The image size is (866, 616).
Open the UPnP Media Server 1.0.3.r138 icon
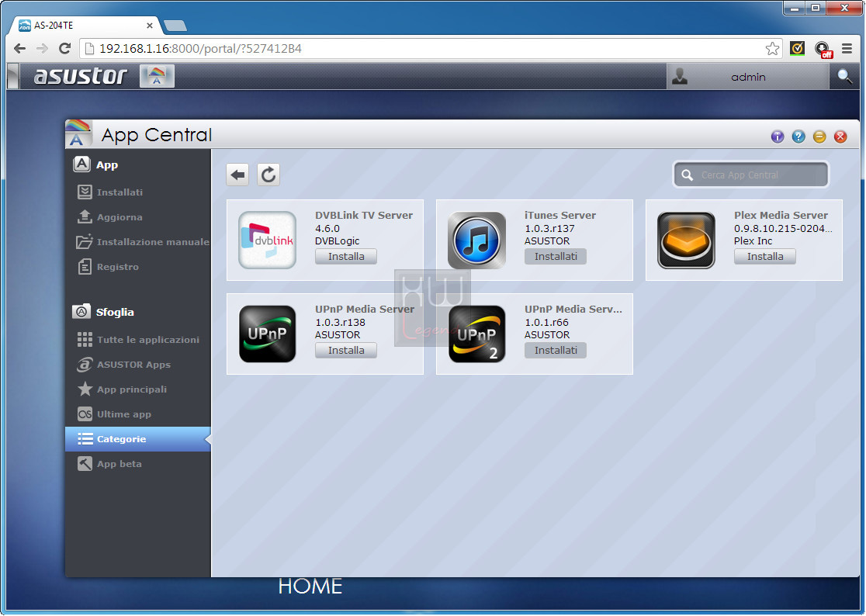pyautogui.click(x=267, y=334)
